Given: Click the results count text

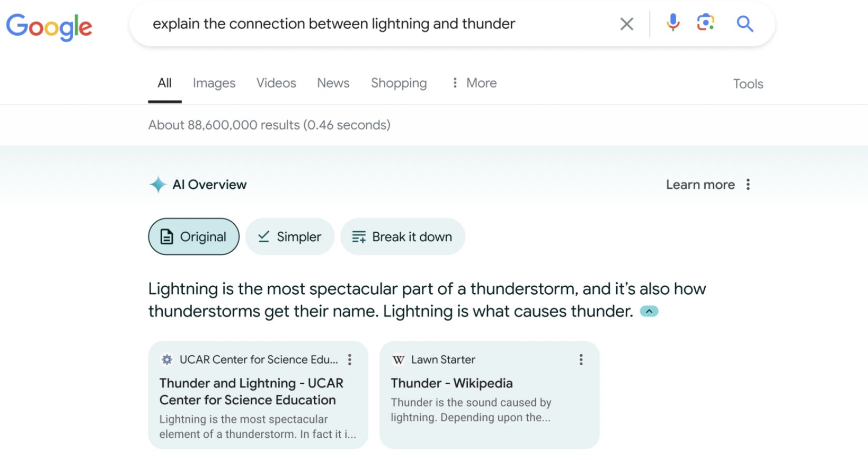Looking at the screenshot, I should pyautogui.click(x=269, y=125).
